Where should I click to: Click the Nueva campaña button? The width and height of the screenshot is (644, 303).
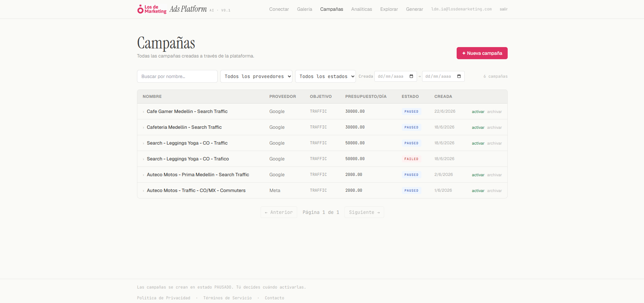click(482, 53)
